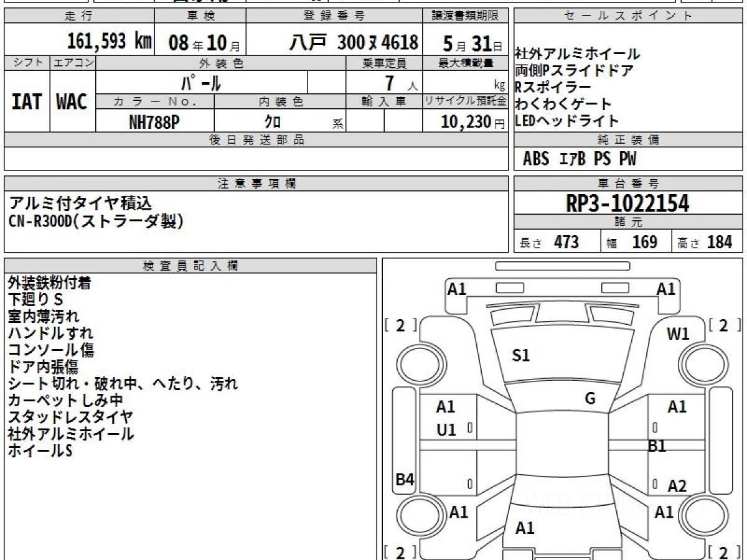Select the WAC air conditioner value
This screenshot has height=560, width=747.
72,102
